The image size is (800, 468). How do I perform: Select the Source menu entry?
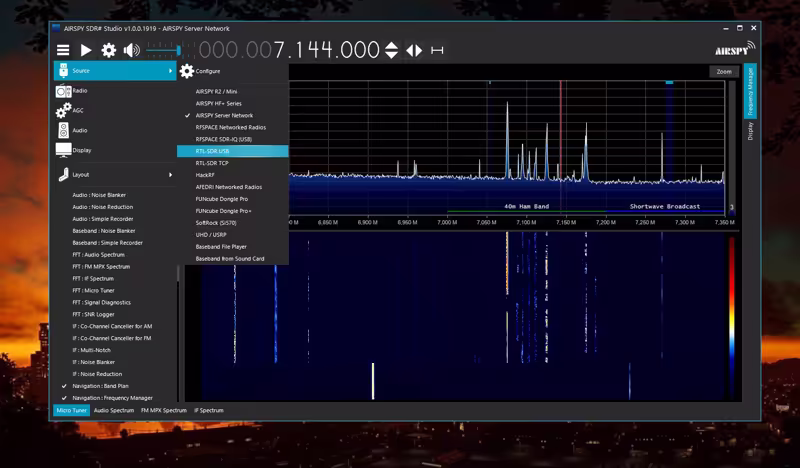pyautogui.click(x=115, y=70)
